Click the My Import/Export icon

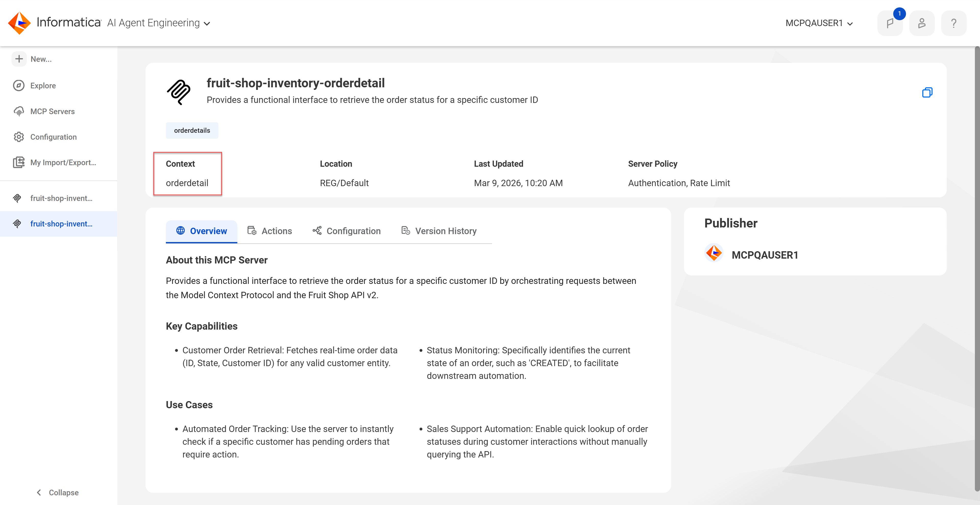19,162
